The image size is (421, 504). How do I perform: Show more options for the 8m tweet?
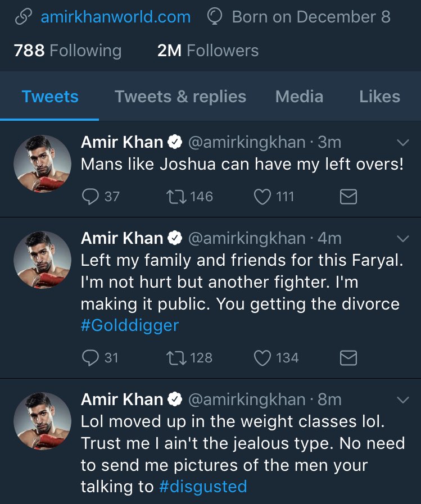402,400
